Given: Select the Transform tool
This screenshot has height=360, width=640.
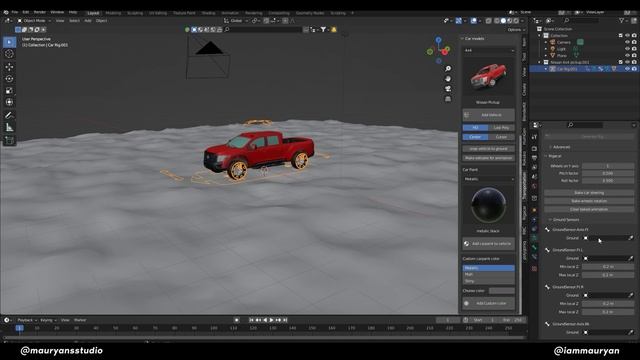Looking at the screenshot, I should pos(9,102).
